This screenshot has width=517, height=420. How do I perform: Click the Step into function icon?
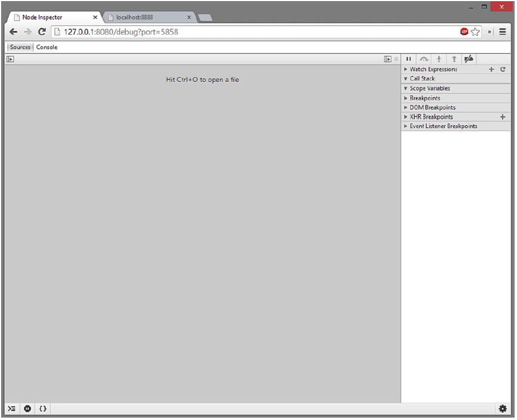pos(439,59)
